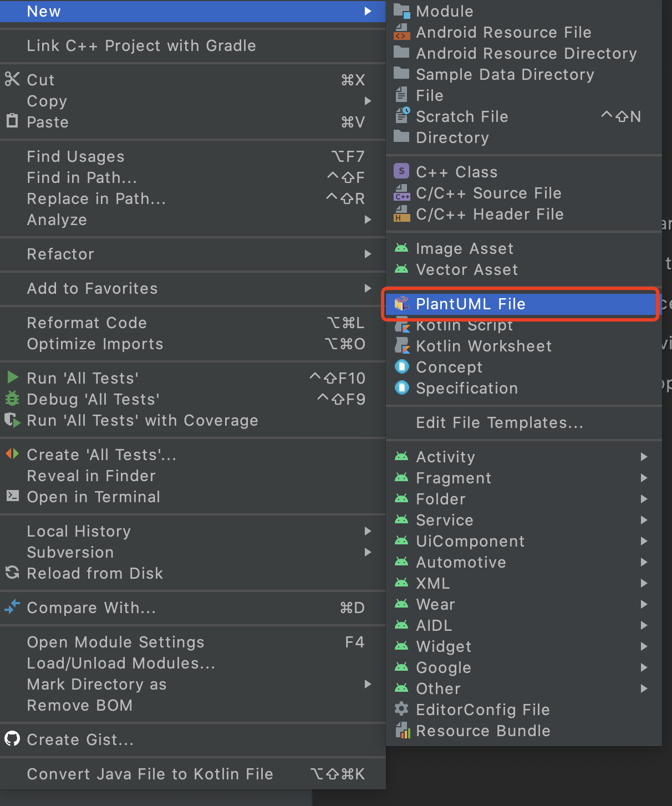Image resolution: width=672 pixels, height=806 pixels.
Task: Click the Resource Bundle icon
Action: [x=404, y=731]
